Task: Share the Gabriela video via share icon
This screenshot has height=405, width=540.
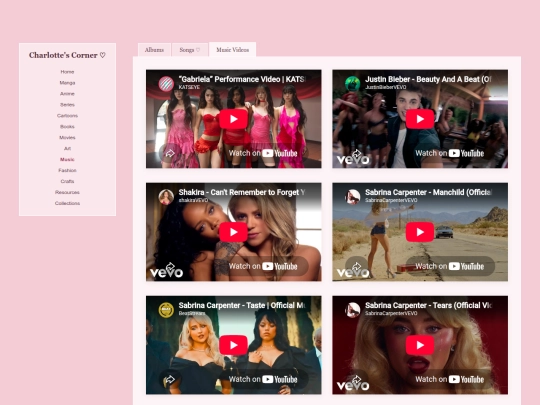Action: (x=170, y=153)
